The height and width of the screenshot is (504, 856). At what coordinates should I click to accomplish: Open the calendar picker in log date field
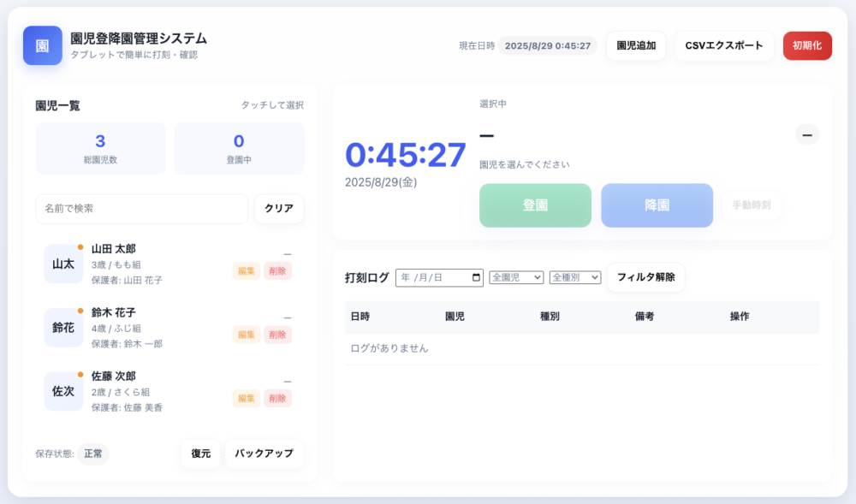click(x=476, y=277)
